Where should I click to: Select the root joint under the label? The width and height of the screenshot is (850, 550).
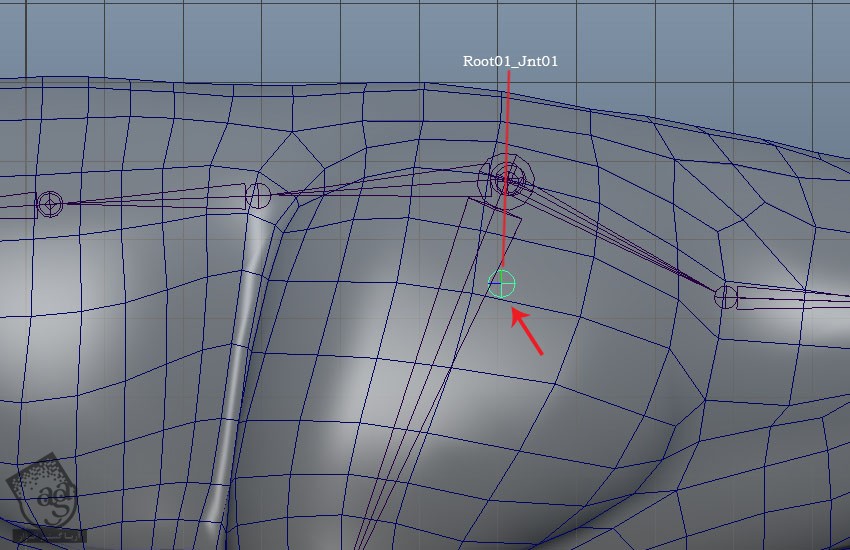tap(508, 180)
